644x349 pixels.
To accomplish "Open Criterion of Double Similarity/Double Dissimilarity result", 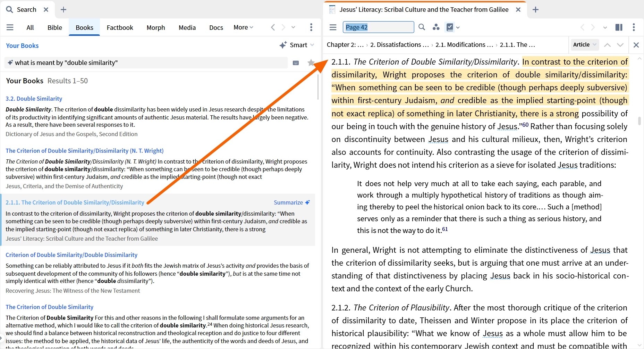I will 71,255.
